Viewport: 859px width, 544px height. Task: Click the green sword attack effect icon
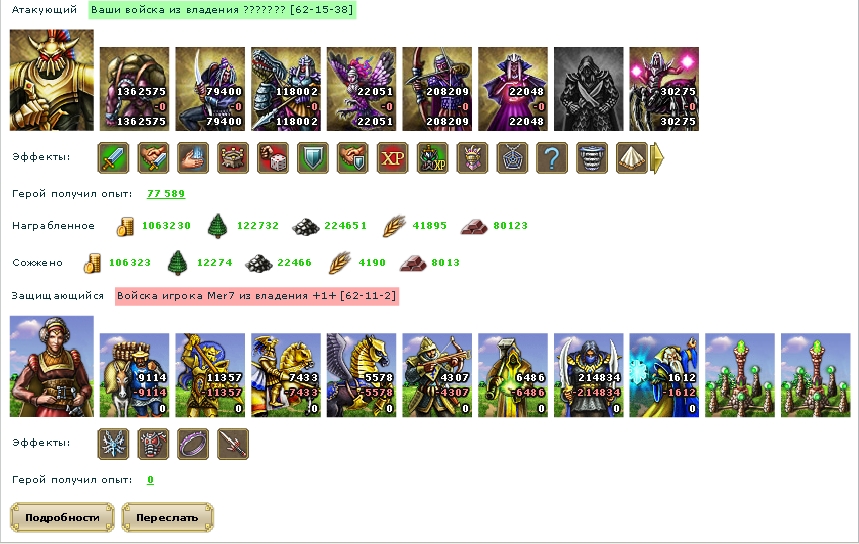(x=113, y=158)
